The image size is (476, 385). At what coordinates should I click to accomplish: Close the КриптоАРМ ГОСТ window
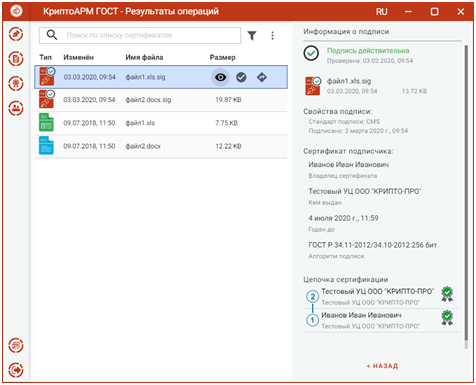461,12
